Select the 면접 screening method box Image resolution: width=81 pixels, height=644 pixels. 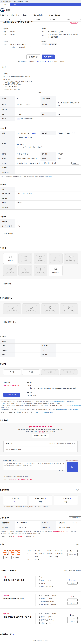coord(31,372)
